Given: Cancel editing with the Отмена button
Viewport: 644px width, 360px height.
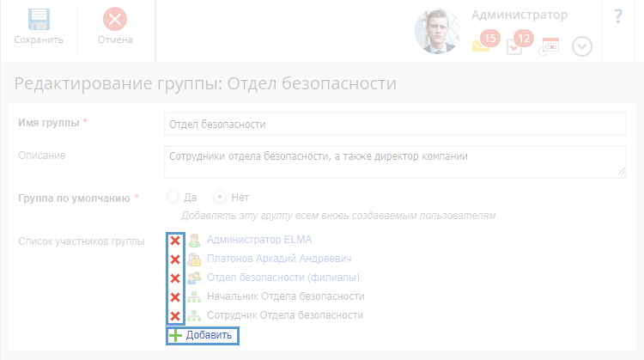Looking at the screenshot, I should coord(115,27).
